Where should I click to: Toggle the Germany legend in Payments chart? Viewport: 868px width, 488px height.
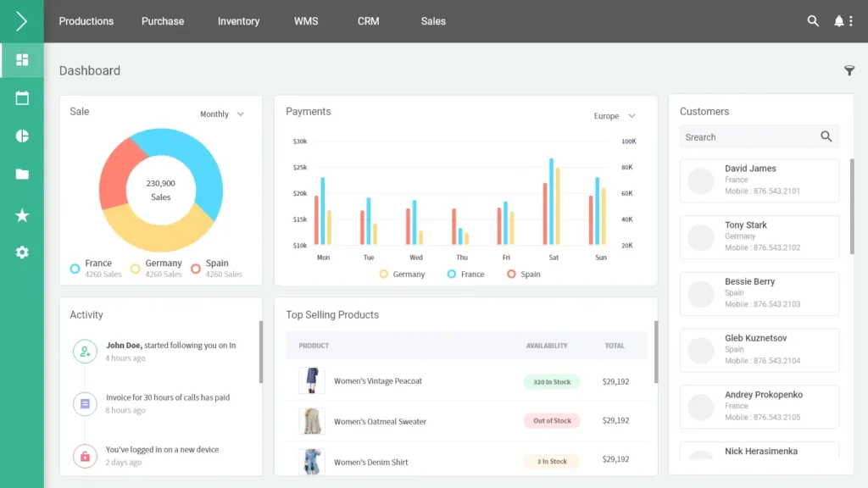(402, 274)
